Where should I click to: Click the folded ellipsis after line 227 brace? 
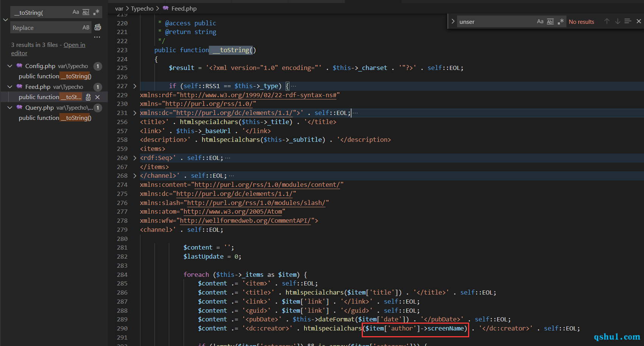click(294, 86)
